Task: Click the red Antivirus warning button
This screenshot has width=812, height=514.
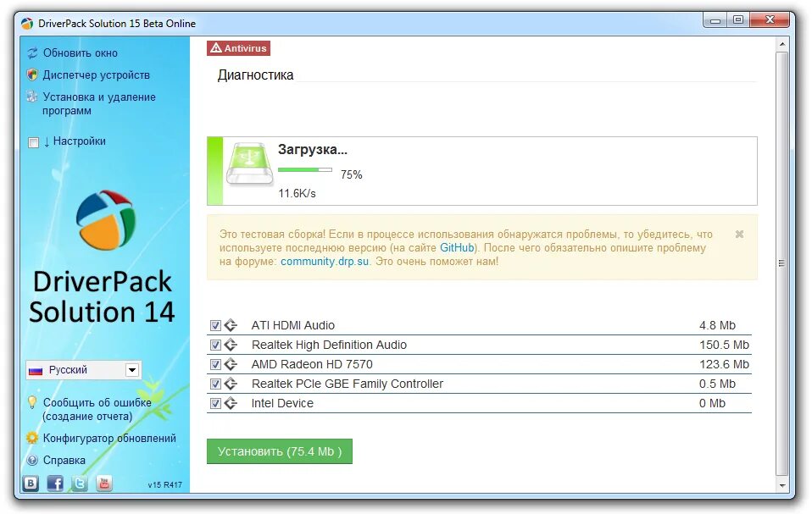Action: (239, 48)
